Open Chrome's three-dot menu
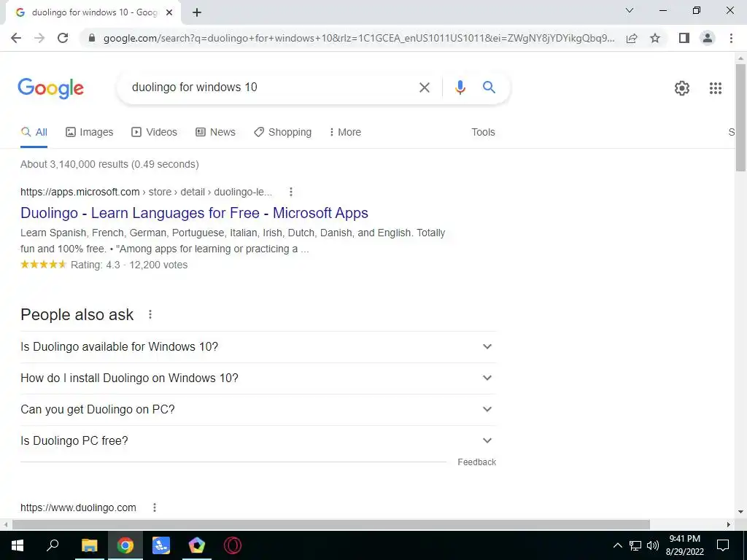The height and width of the screenshot is (560, 747). (x=731, y=38)
